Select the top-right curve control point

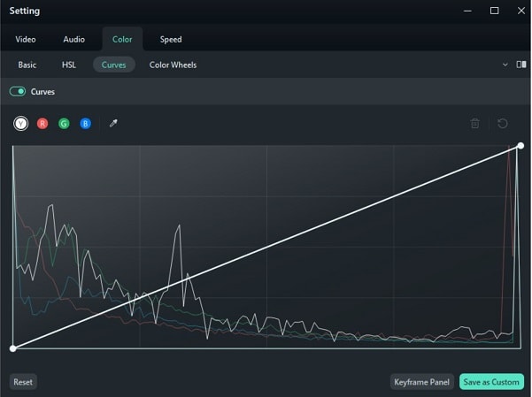pos(520,146)
